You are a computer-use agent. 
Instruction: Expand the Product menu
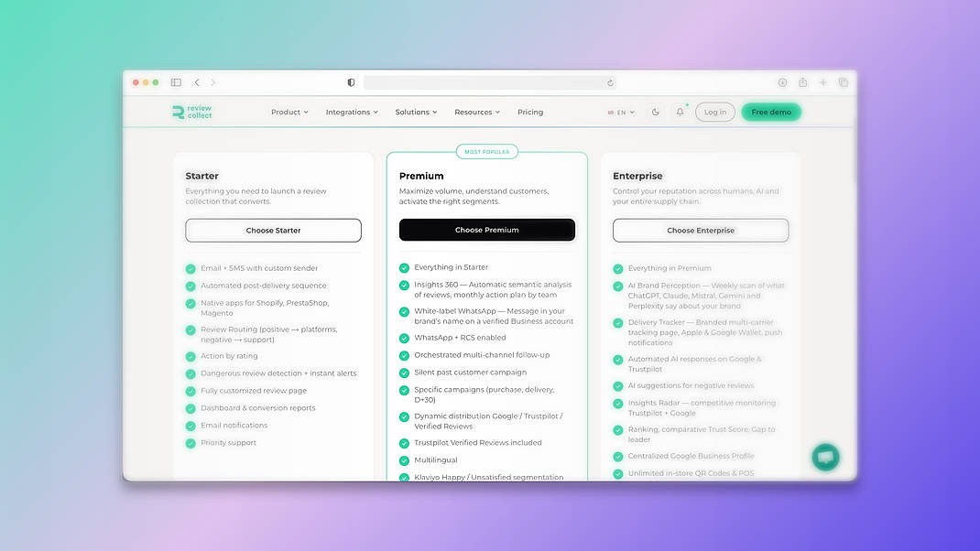289,113
